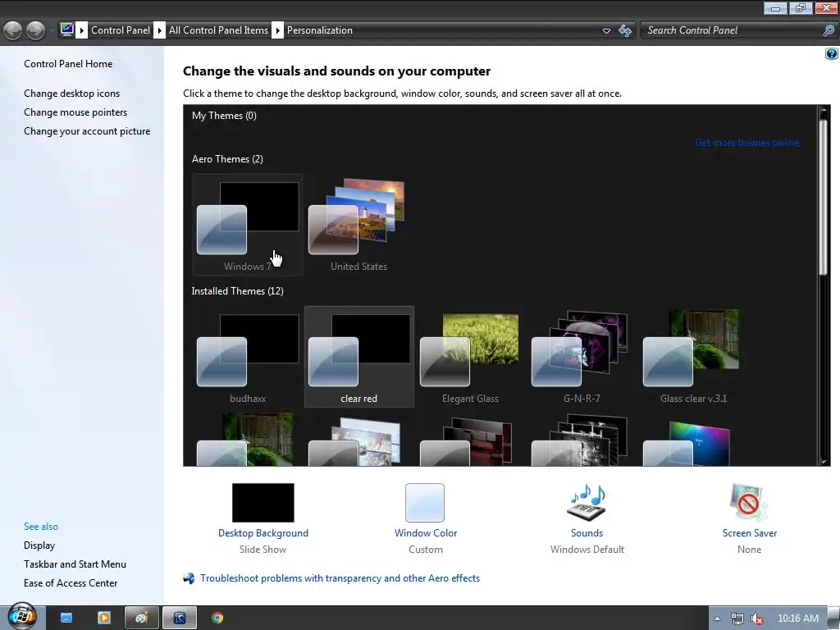
Task: Open the media player taskbar icon
Action: pyautogui.click(x=104, y=618)
